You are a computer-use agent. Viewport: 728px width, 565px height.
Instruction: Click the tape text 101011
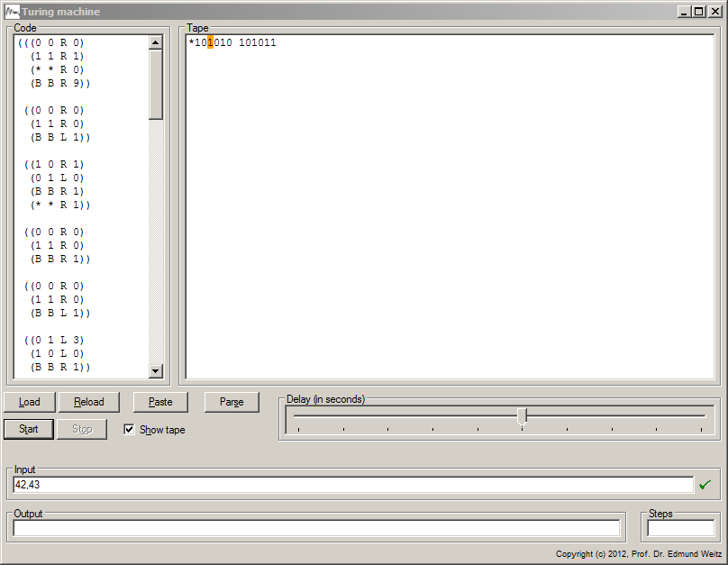pos(257,42)
